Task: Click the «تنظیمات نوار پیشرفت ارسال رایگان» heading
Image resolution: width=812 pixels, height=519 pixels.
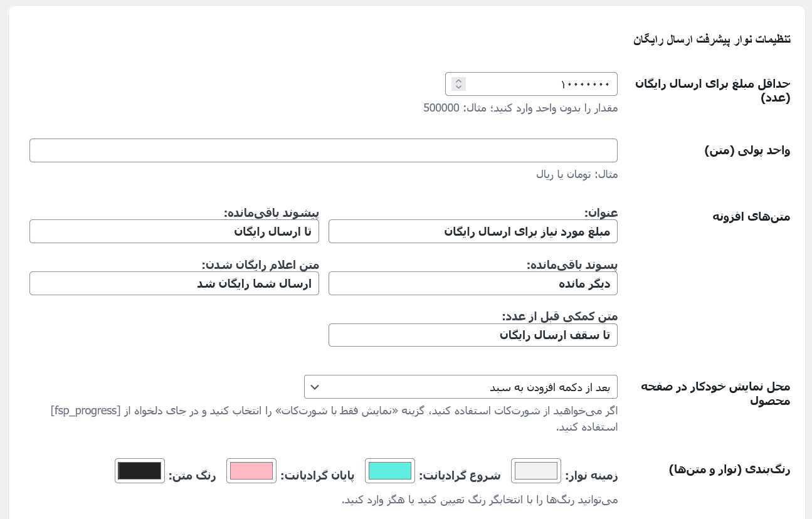Action: [712, 39]
